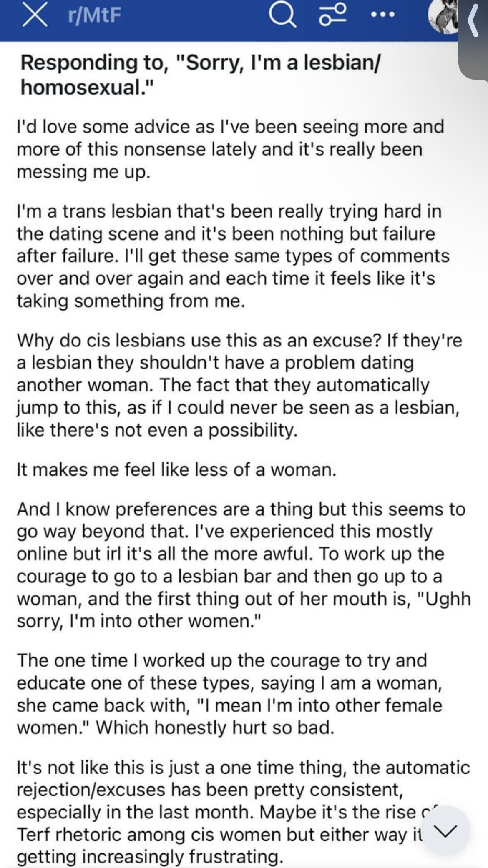Tap the quote 'Ughh sorry, I'm into other women.'
The width and height of the screenshot is (488, 868).
pos(244,610)
